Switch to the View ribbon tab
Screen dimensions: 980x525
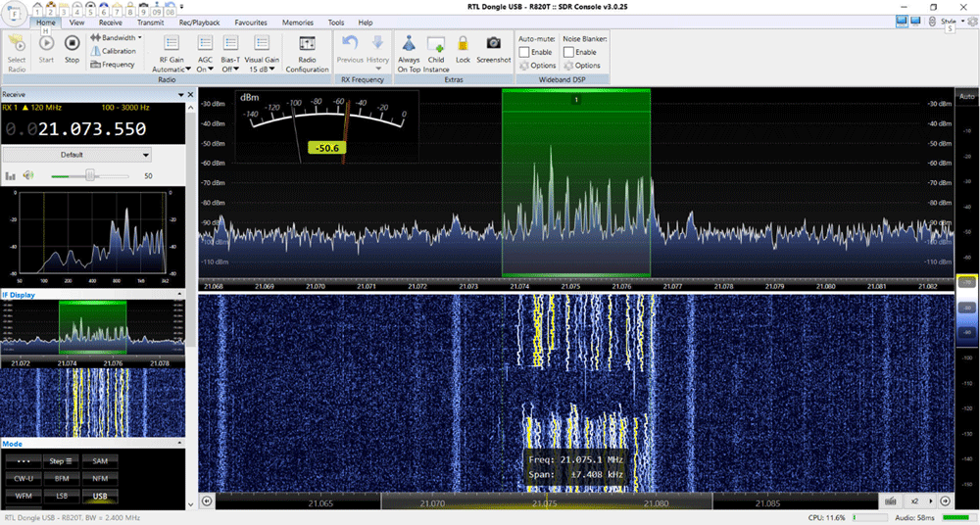click(76, 23)
